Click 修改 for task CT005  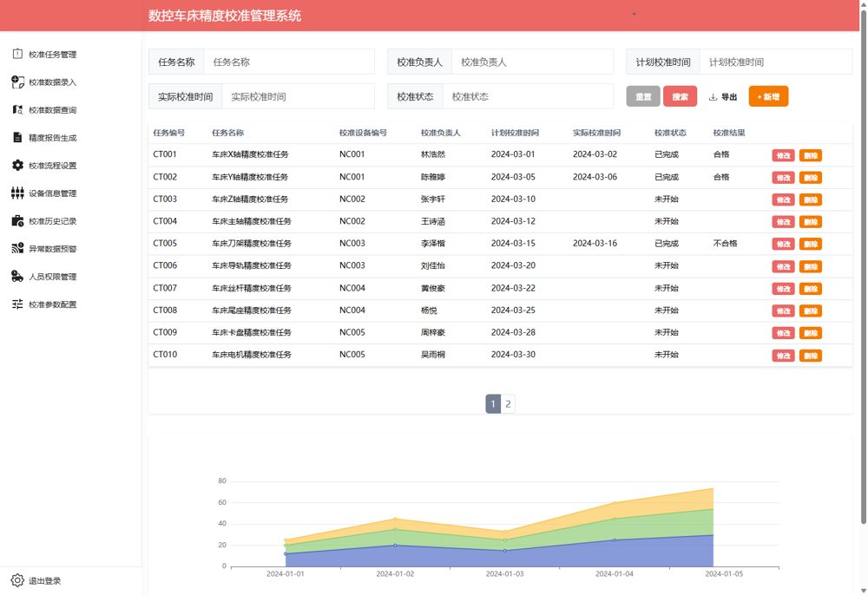tap(783, 244)
